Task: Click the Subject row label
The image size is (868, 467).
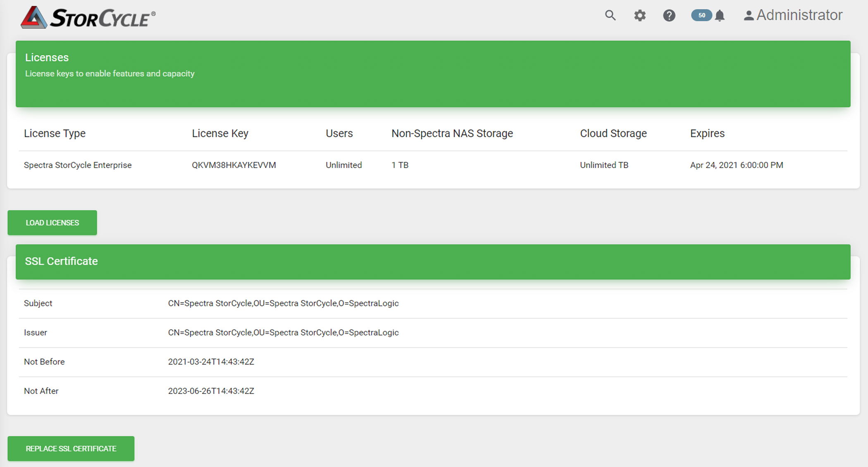Action: tap(38, 303)
